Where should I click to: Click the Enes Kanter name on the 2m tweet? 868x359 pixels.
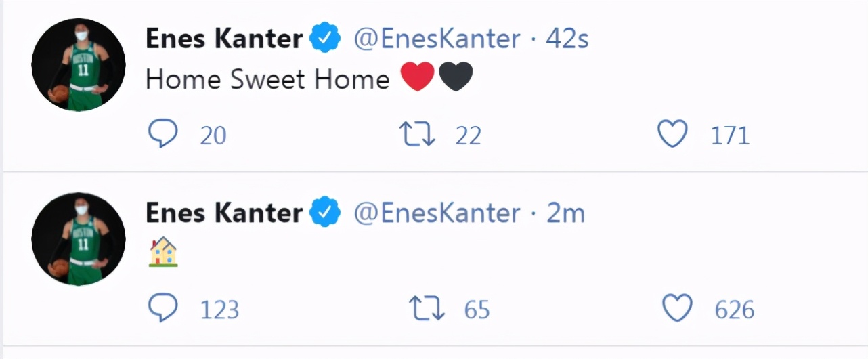pyautogui.click(x=223, y=213)
